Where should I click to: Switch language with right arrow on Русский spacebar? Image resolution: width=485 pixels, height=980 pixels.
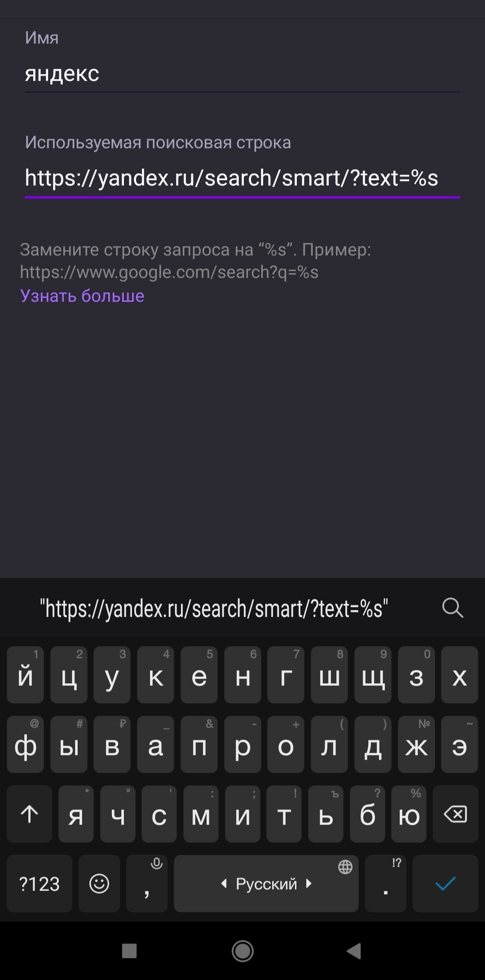tap(309, 883)
